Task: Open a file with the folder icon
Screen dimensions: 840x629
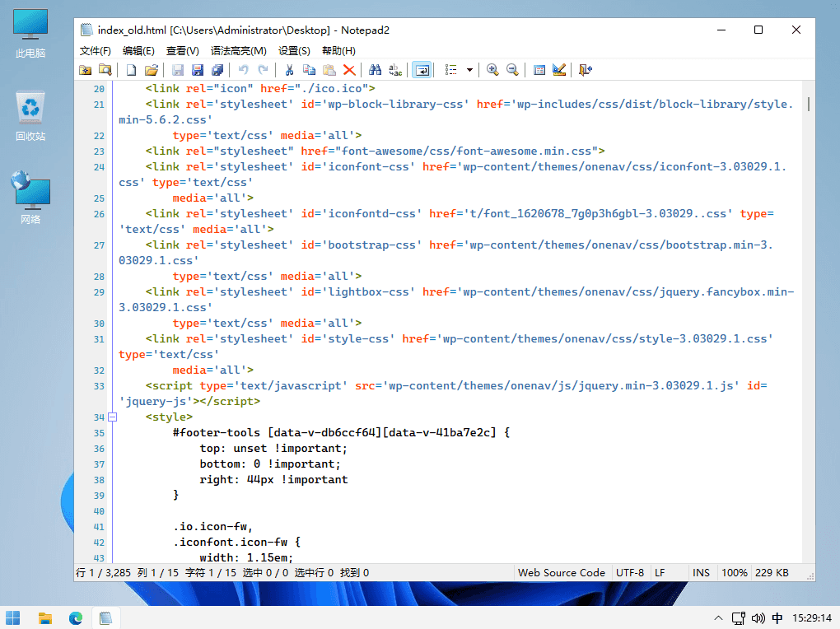Action: click(152, 70)
